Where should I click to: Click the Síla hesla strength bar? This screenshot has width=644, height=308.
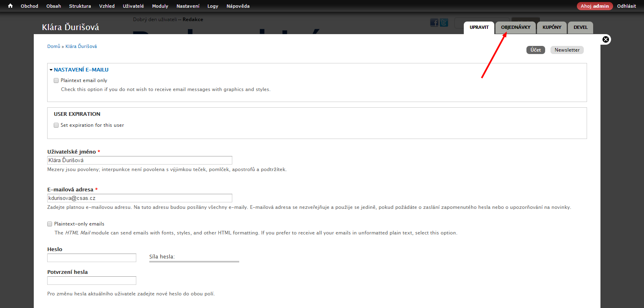pos(194,262)
